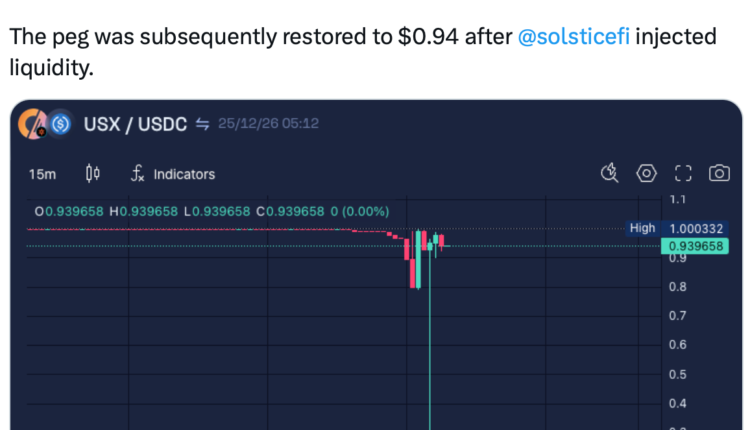Open the Indicators menu
This screenshot has width=750, height=430.
pos(173,174)
